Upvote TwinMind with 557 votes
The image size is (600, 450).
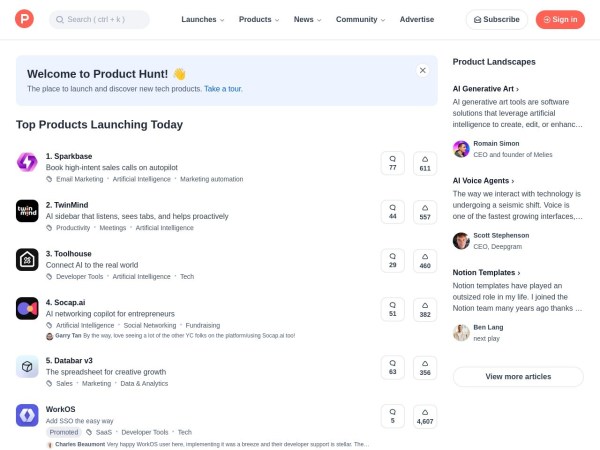(x=425, y=211)
